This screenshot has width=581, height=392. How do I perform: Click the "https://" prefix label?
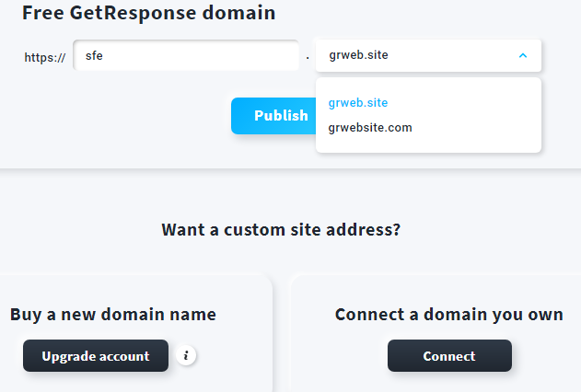click(45, 57)
